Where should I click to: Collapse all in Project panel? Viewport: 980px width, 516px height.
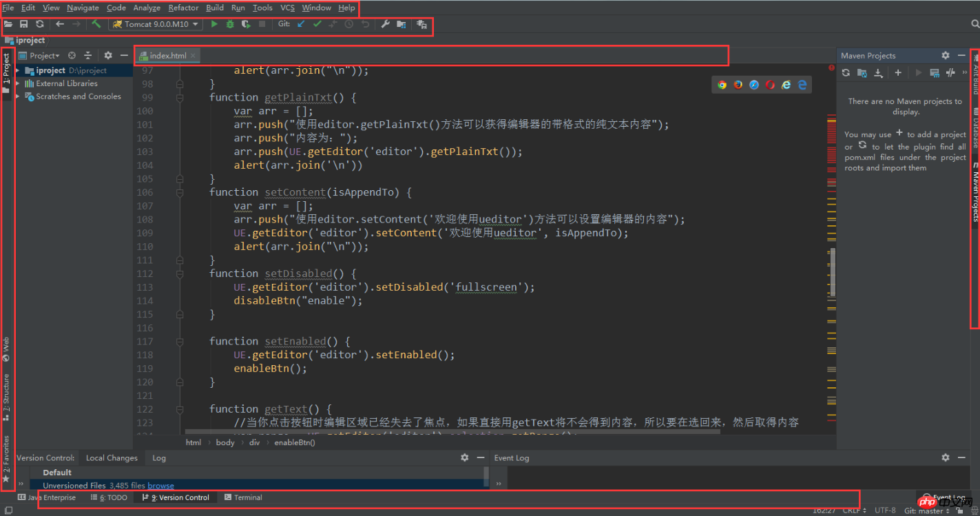(x=87, y=55)
